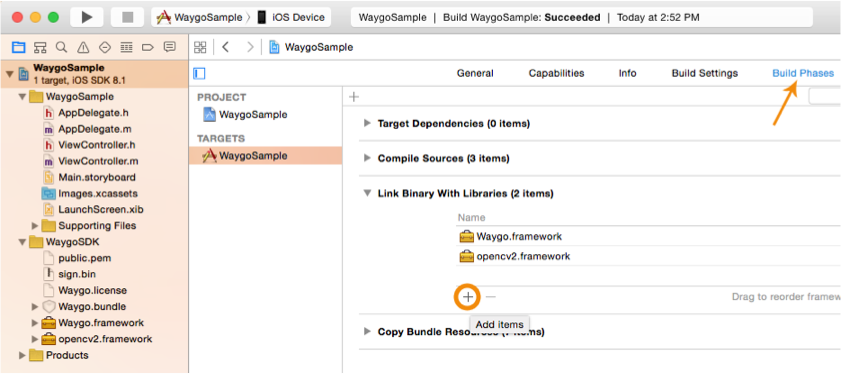Viewport: 842px width, 377px height.
Task: Switch to the Info tab
Action: 628,74
